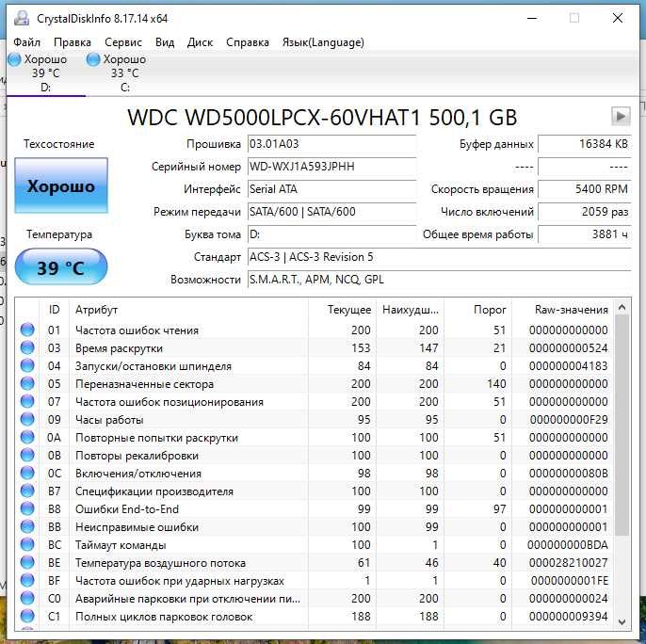Click the serial number field WD-WXJ1A593JPHH
The width and height of the screenshot is (646, 644).
[x=331, y=167]
